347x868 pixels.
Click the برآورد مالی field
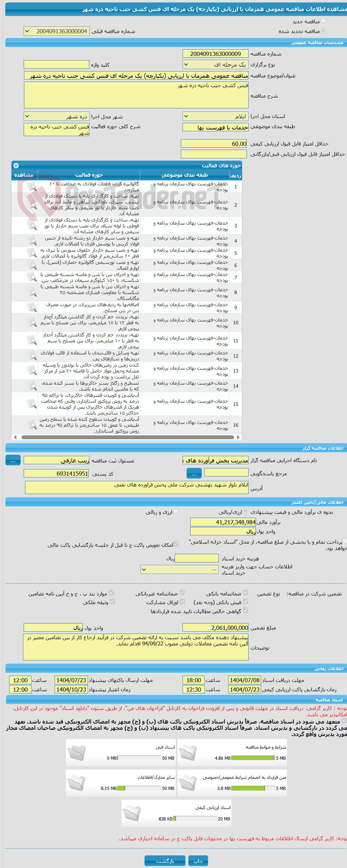[223, 522]
